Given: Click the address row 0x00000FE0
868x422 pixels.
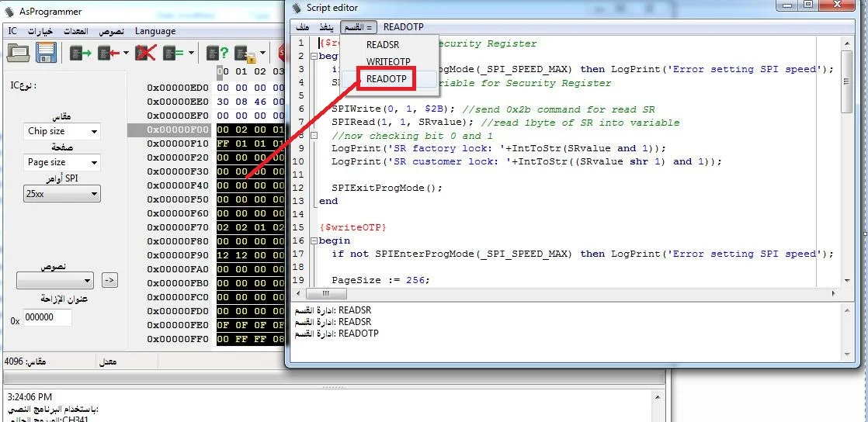Looking at the screenshot, I should point(179,325).
